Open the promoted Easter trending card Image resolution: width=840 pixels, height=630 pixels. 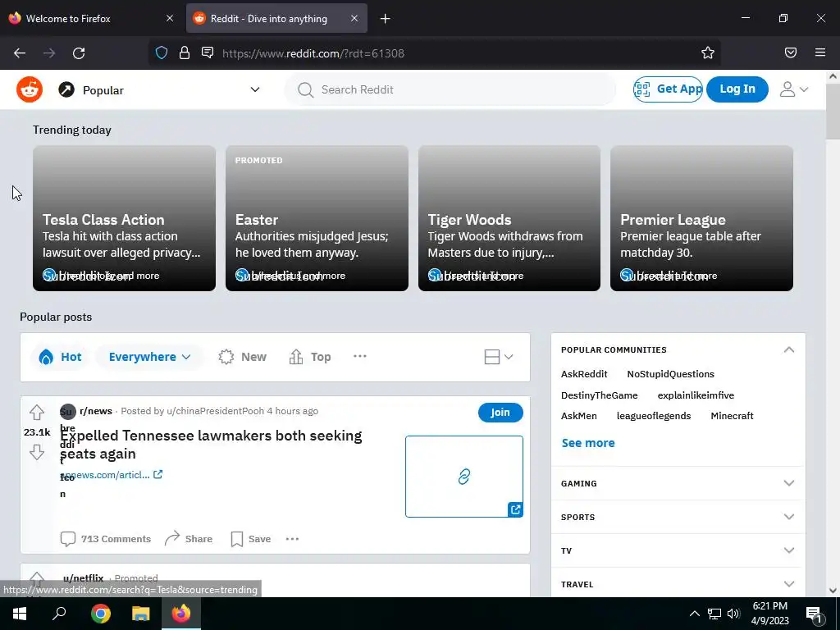317,218
